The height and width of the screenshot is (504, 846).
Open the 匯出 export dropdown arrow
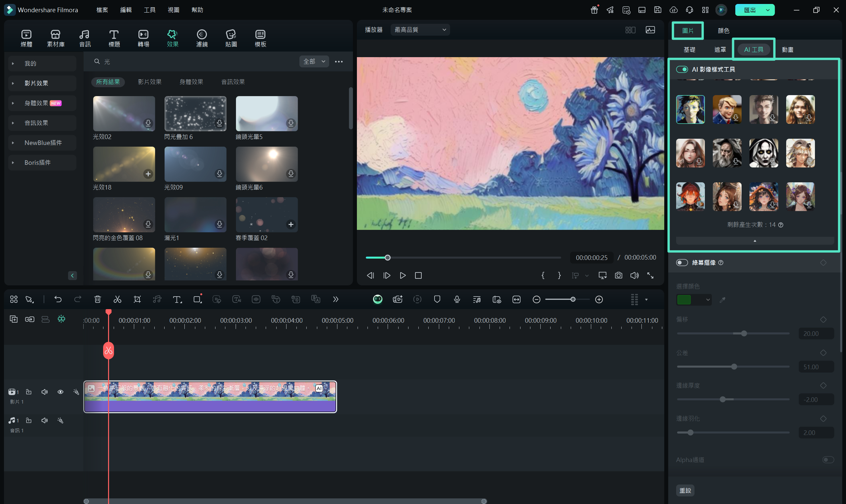[768, 10]
